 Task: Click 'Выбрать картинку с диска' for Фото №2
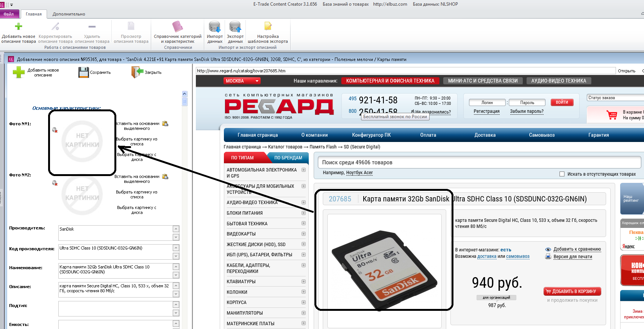coord(137,210)
